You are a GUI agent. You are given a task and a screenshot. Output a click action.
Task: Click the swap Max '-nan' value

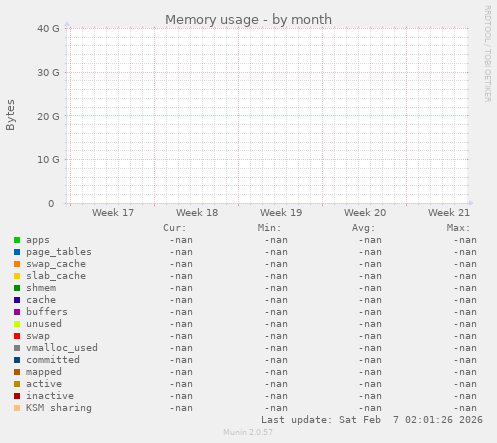(x=465, y=336)
